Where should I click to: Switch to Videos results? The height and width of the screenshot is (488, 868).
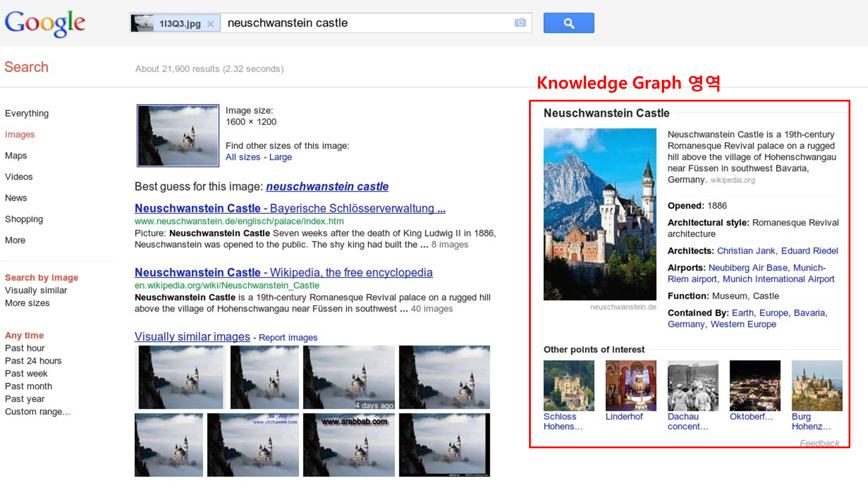pos(19,177)
